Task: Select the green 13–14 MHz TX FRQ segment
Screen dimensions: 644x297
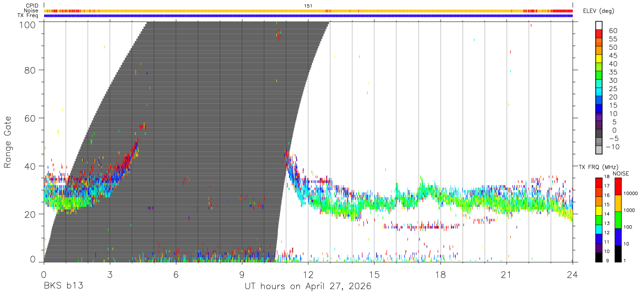Action: click(598, 219)
